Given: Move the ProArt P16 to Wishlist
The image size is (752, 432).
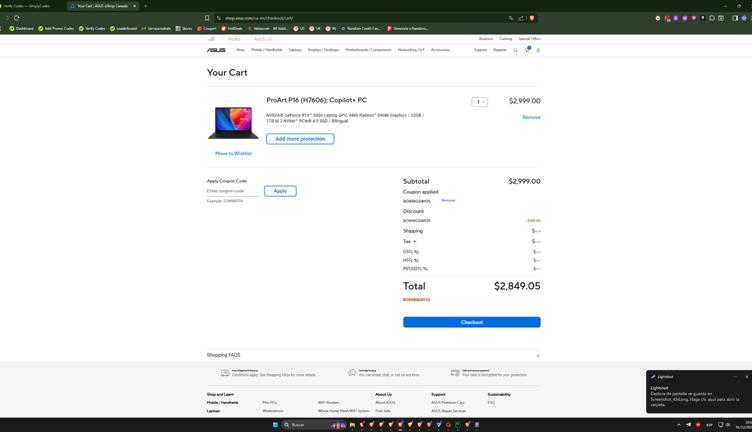Looking at the screenshot, I should 233,153.
